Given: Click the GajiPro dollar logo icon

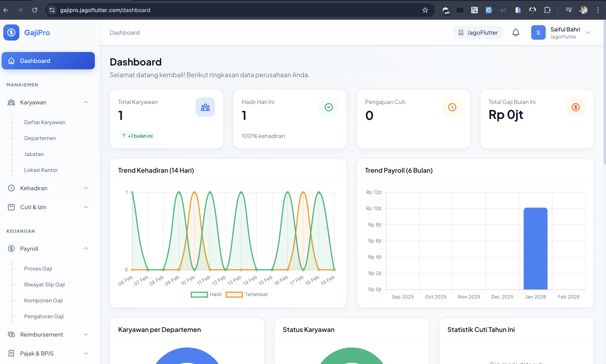Looking at the screenshot, I should [11, 32].
